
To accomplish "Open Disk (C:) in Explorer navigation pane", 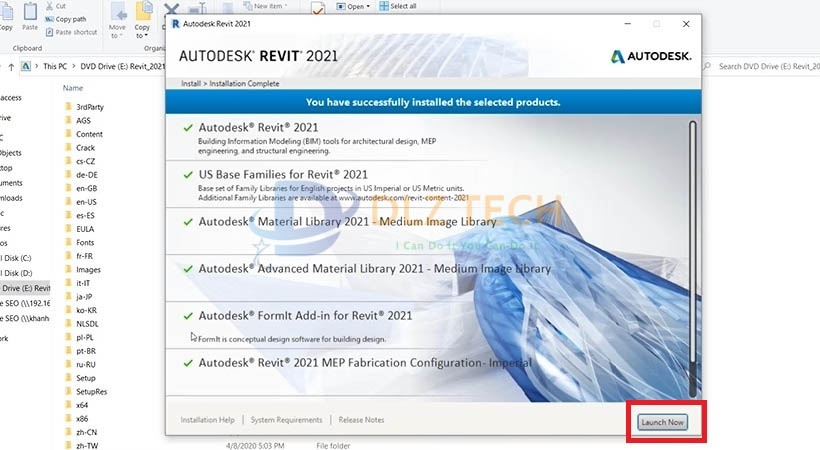I will click(x=17, y=258).
